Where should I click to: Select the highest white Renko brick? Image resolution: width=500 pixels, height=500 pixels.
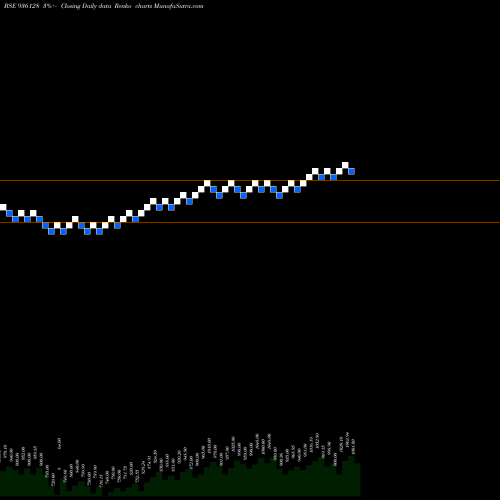pos(345,165)
